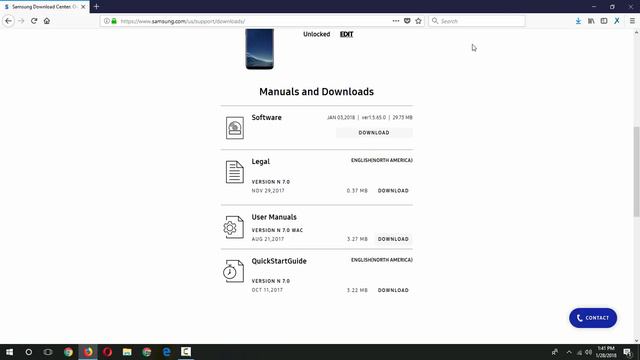The height and width of the screenshot is (360, 640).
Task: Click the User Manuals section title
Action: 274,217
